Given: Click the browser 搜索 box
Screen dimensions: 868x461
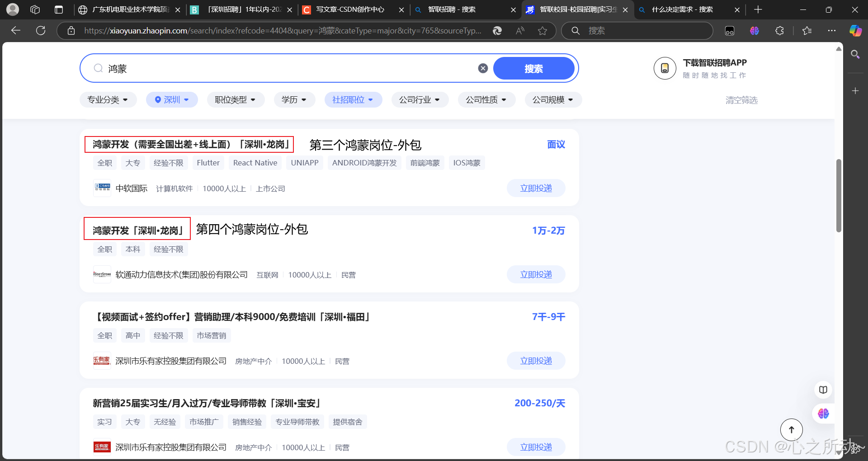Looking at the screenshot, I should (x=637, y=30).
